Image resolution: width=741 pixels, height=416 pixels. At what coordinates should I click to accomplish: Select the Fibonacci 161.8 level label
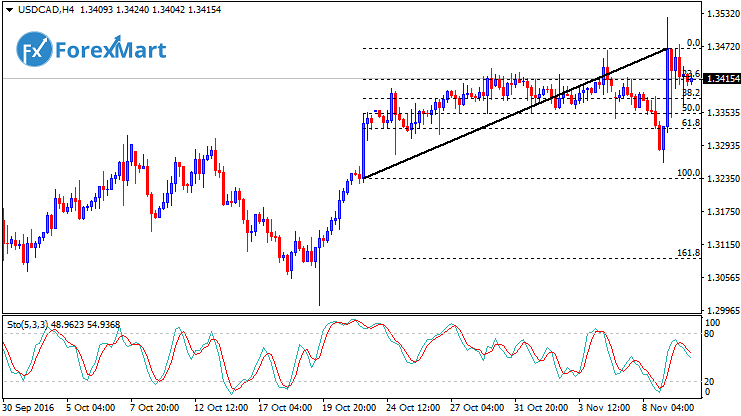pyautogui.click(x=688, y=253)
